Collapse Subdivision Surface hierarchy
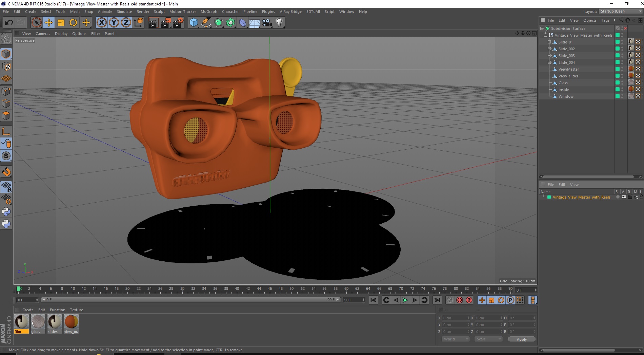The width and height of the screenshot is (644, 355). [x=542, y=29]
